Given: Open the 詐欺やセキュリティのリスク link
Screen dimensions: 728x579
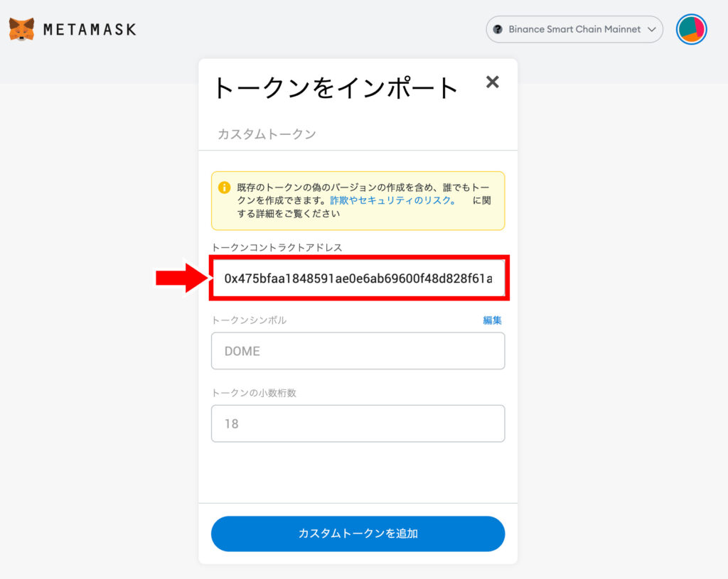Looking at the screenshot, I should point(392,200).
